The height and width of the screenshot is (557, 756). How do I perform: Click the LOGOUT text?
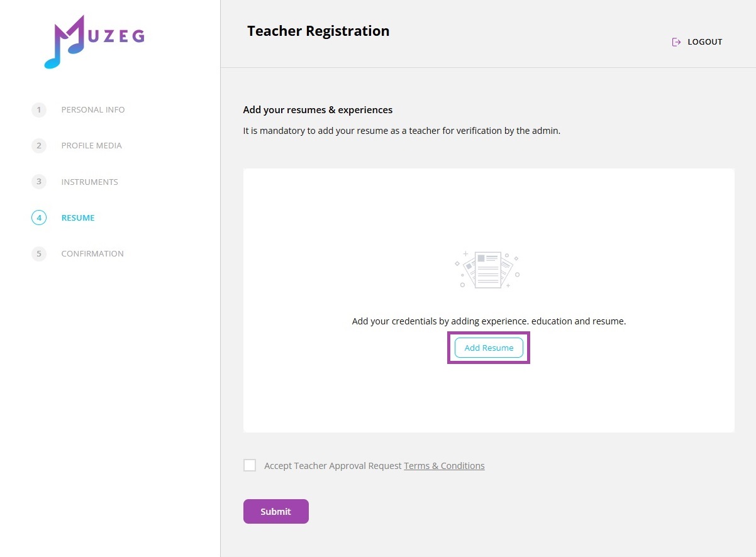tap(704, 42)
